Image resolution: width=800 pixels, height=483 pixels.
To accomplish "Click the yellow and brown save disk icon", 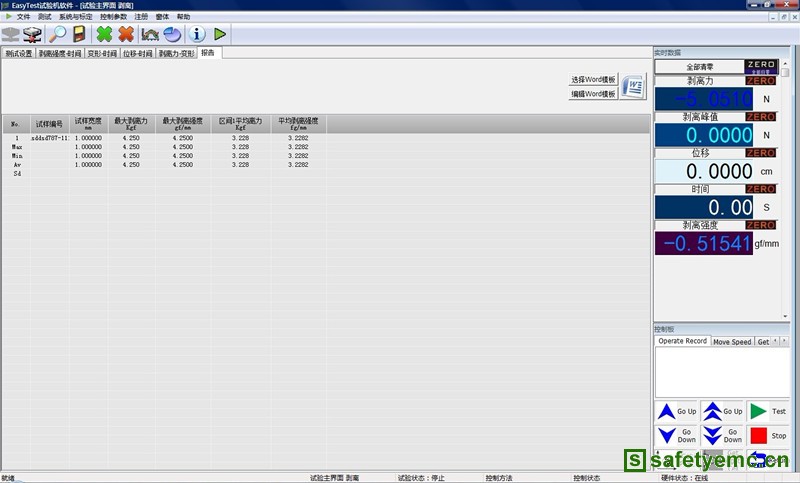I will (x=79, y=34).
